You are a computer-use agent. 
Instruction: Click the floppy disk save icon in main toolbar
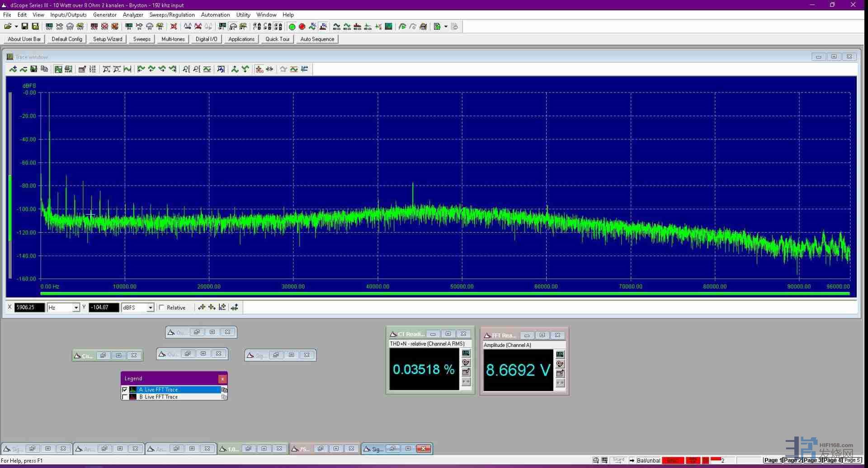[25, 27]
